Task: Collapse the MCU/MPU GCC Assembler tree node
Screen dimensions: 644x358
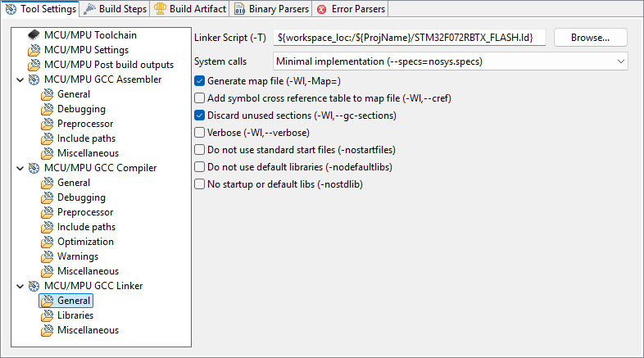Action: (x=19, y=79)
